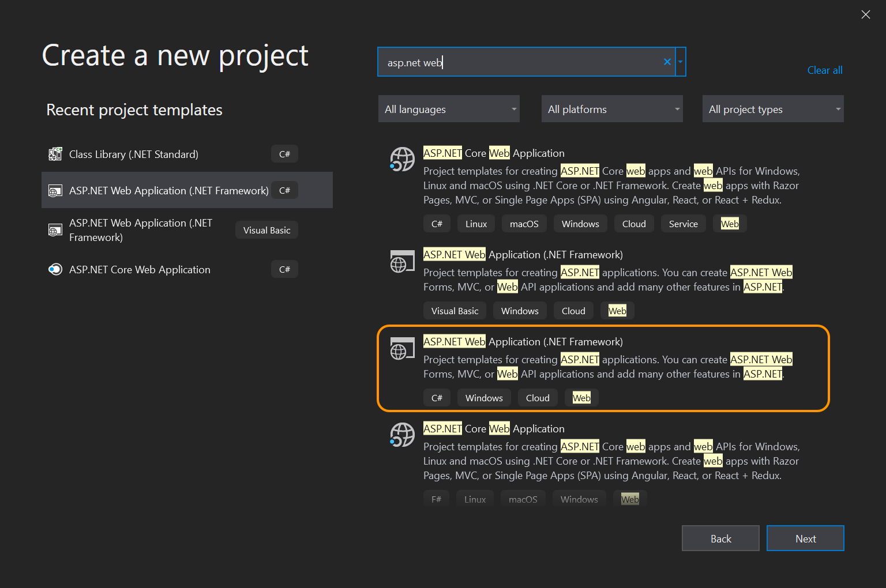
Task: Click the icon of the Visual Basic ASP.NET Web Application result
Action: [x=402, y=261]
